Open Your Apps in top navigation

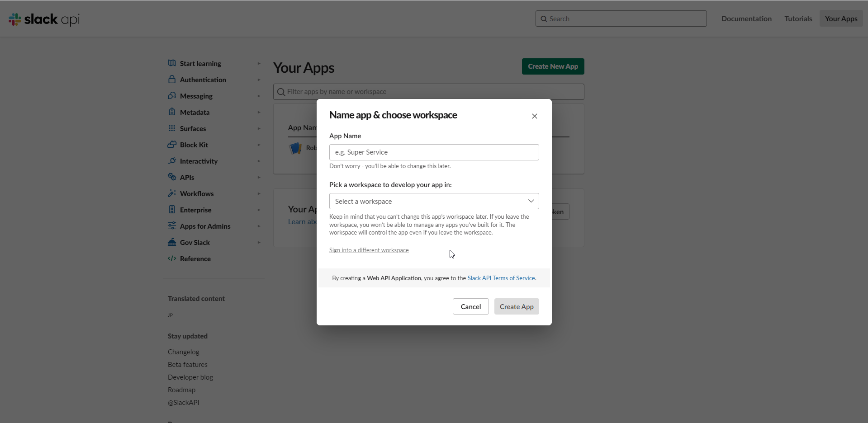point(841,19)
